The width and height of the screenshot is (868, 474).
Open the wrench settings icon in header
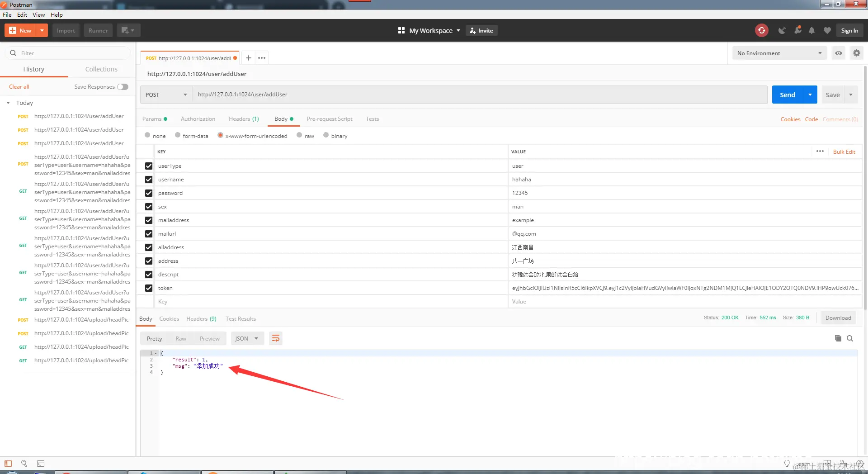click(x=797, y=30)
